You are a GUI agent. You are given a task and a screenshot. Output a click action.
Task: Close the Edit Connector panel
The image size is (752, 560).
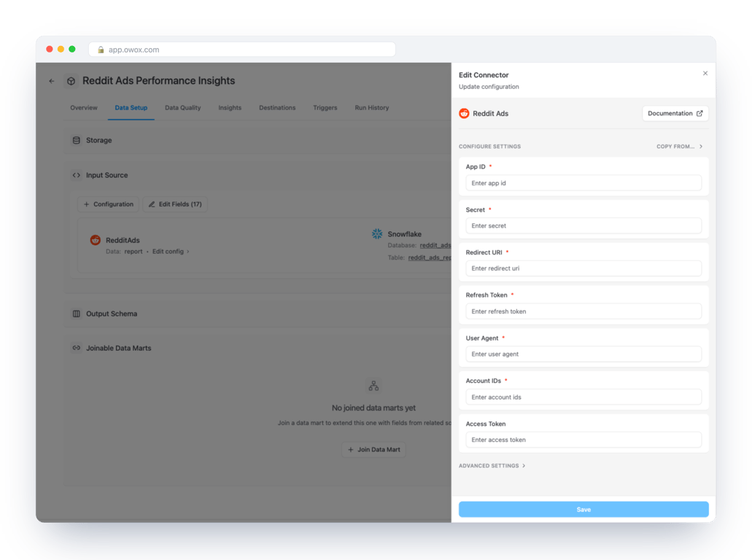pyautogui.click(x=705, y=74)
